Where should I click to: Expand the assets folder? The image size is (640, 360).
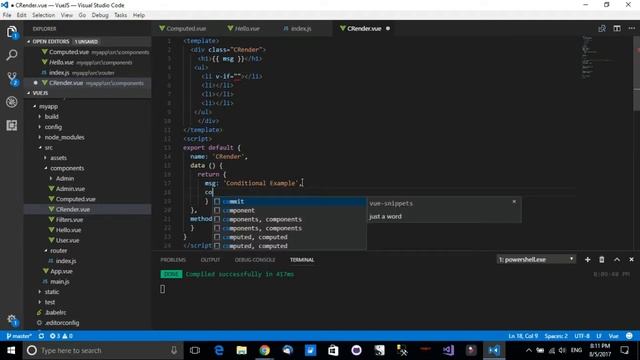click(x=58, y=158)
